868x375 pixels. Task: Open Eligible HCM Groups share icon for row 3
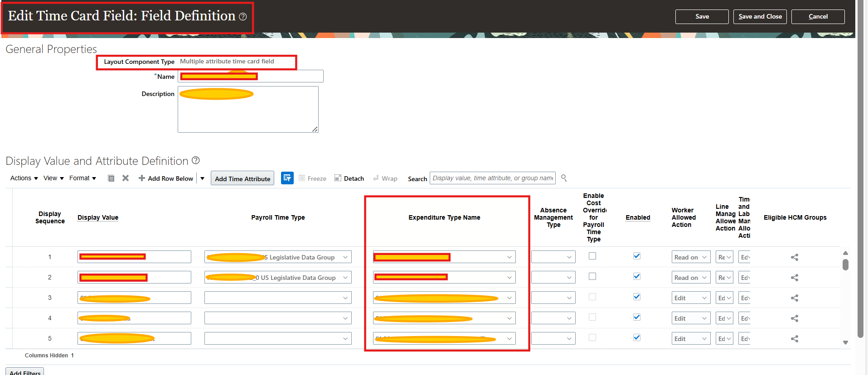795,298
